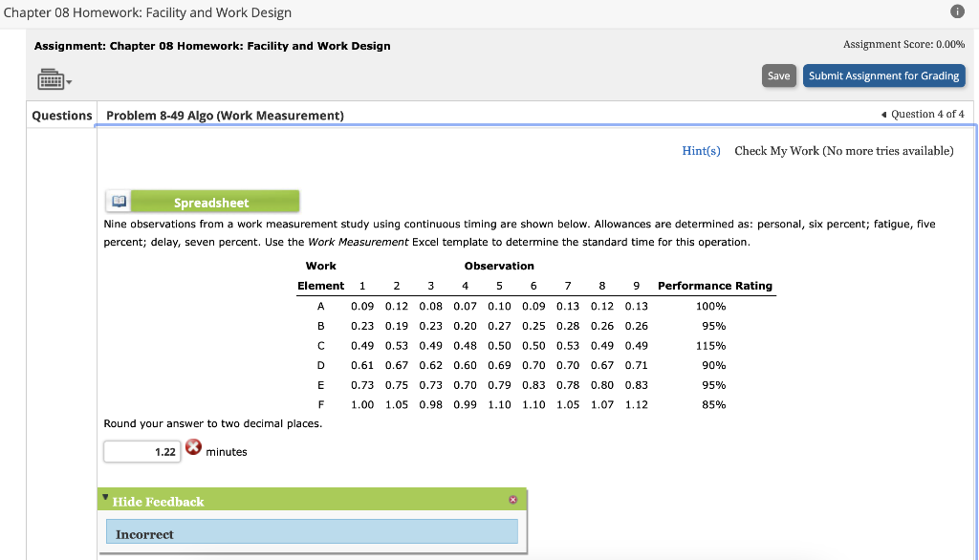Open the Spreadsheet template button
This screenshot has height=560, width=979.
(x=215, y=202)
